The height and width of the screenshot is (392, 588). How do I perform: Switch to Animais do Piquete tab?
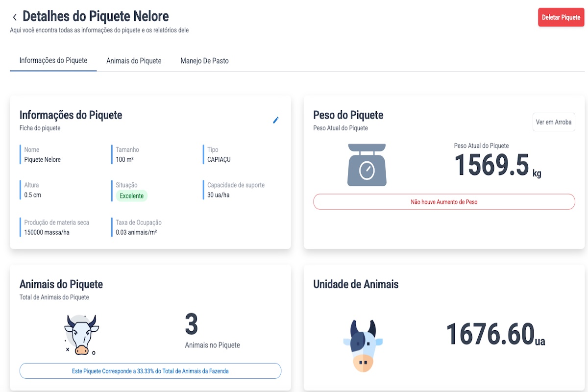click(134, 61)
